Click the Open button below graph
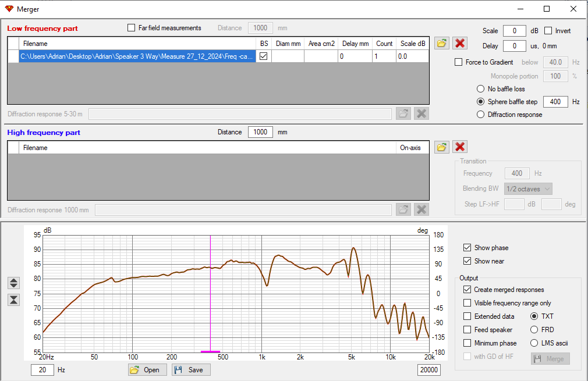588x381 pixels. [147, 370]
